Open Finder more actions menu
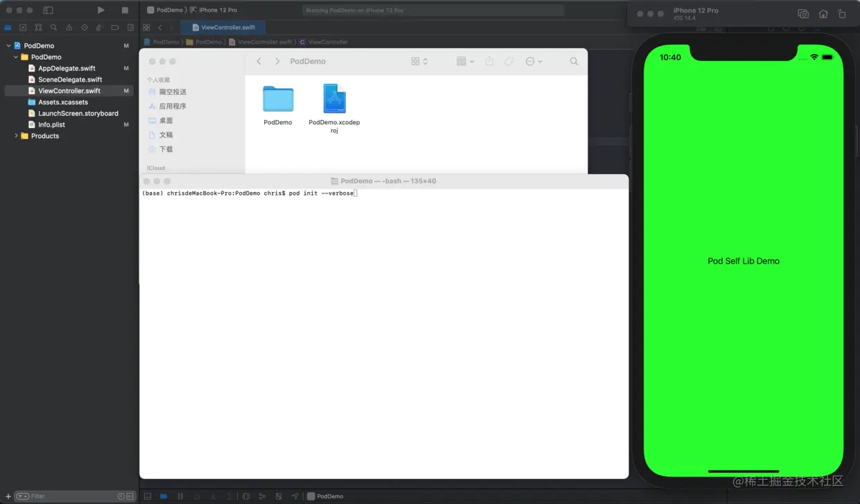 [x=533, y=61]
